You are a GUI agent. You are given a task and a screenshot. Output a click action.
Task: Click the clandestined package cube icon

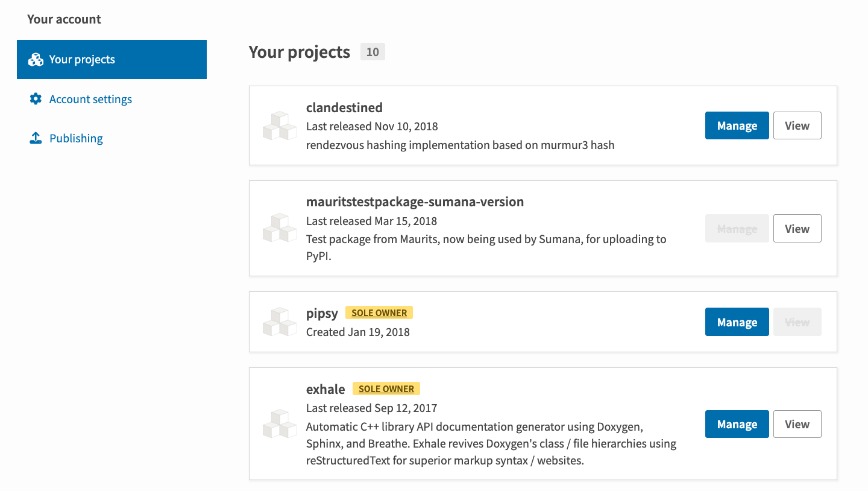coord(280,125)
